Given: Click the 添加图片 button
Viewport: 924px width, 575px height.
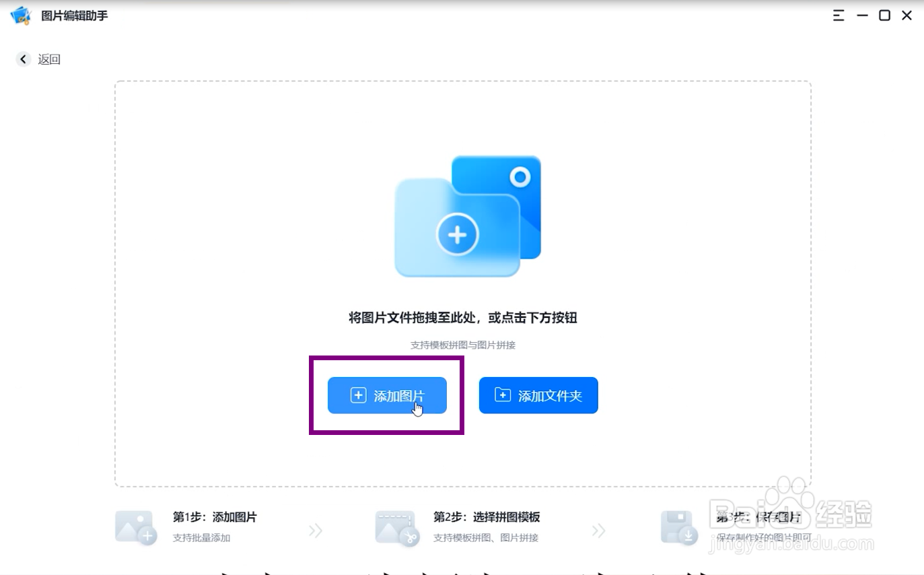Looking at the screenshot, I should 387,395.
